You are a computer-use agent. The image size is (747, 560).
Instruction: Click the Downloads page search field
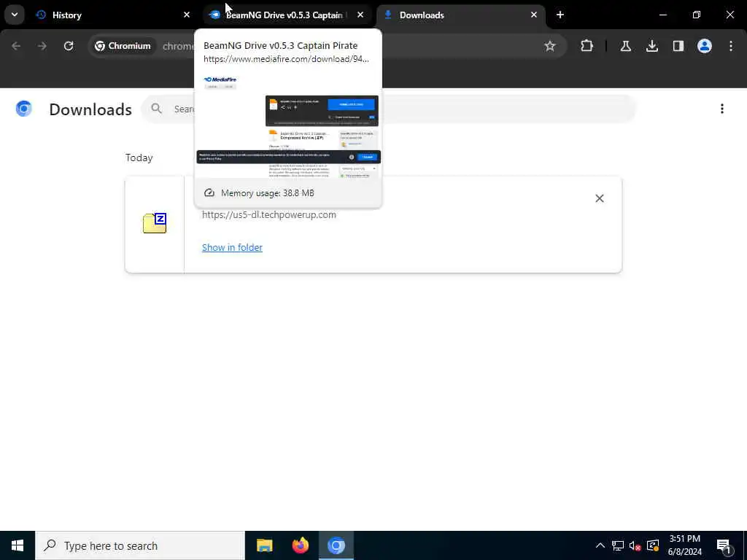pyautogui.click(x=389, y=109)
